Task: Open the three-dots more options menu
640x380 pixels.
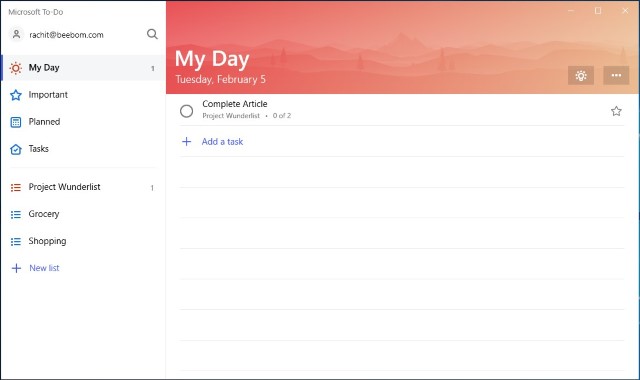Action: coord(616,76)
